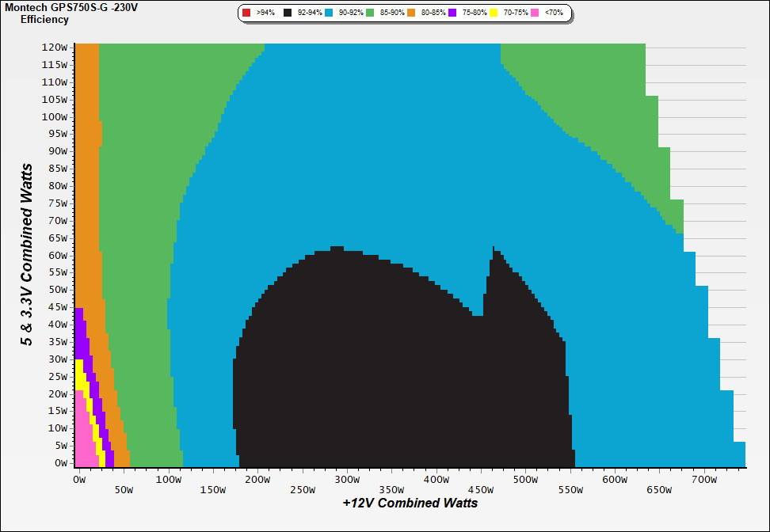Select the blue 90-92% legend square
The width and height of the screenshot is (770, 532).
click(329, 13)
